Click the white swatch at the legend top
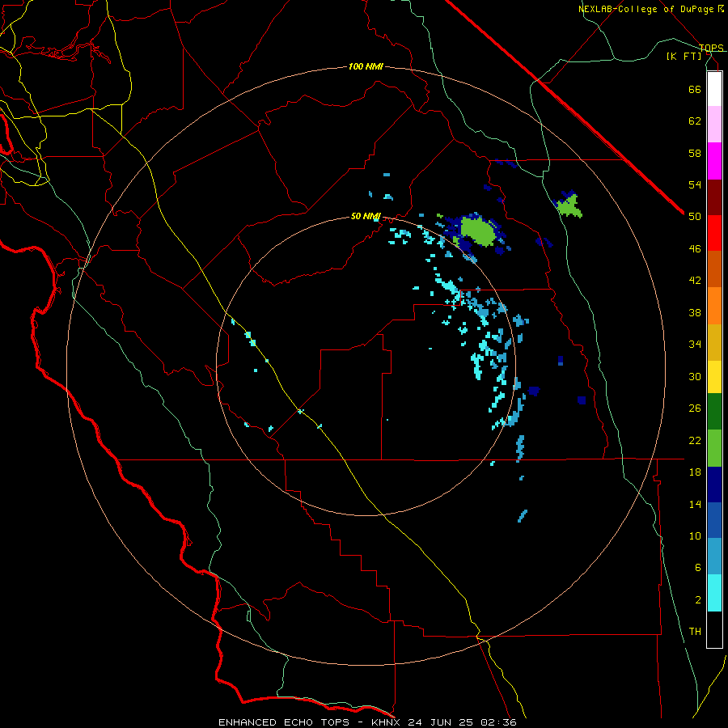Viewport: 728px width, 728px height. (714, 89)
